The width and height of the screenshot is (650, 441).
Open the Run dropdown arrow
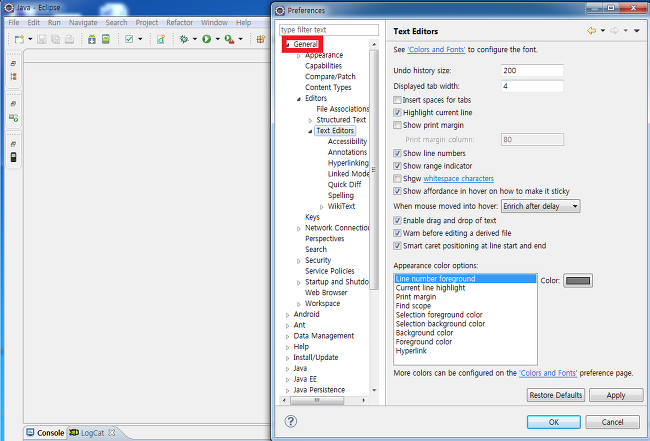217,39
